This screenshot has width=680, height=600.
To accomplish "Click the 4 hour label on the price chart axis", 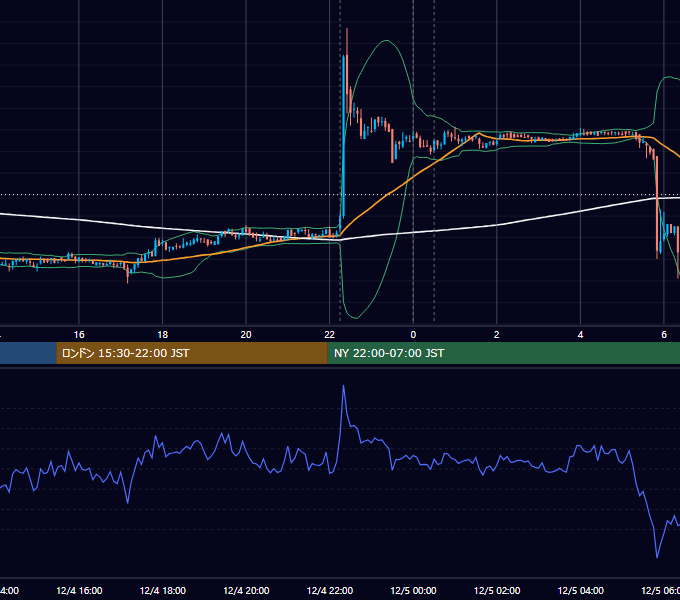I will [580, 335].
